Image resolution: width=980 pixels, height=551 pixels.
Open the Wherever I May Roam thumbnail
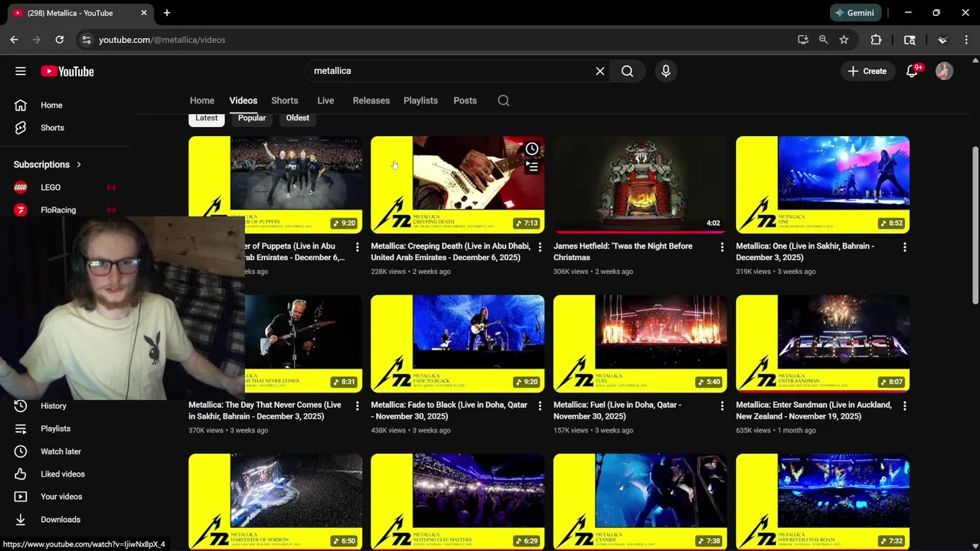coord(823,502)
